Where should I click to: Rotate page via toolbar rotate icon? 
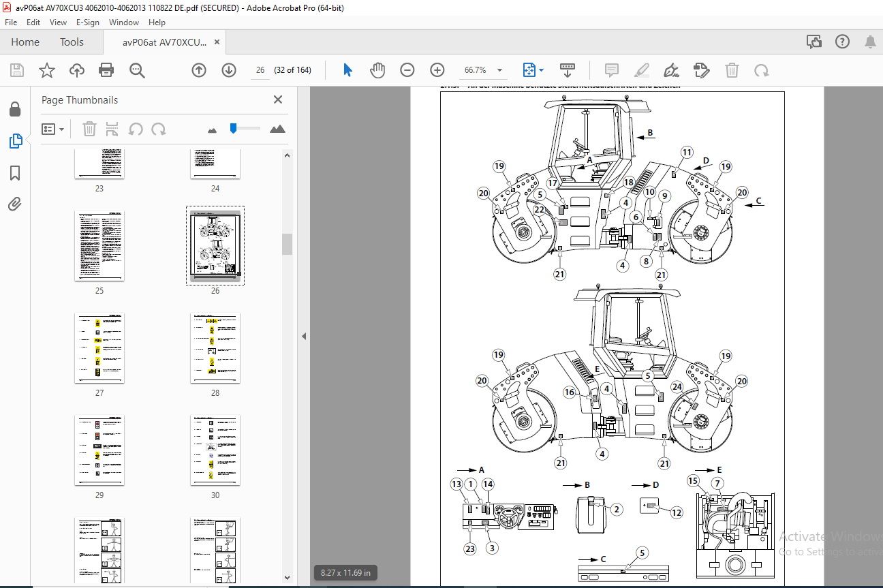click(x=762, y=70)
